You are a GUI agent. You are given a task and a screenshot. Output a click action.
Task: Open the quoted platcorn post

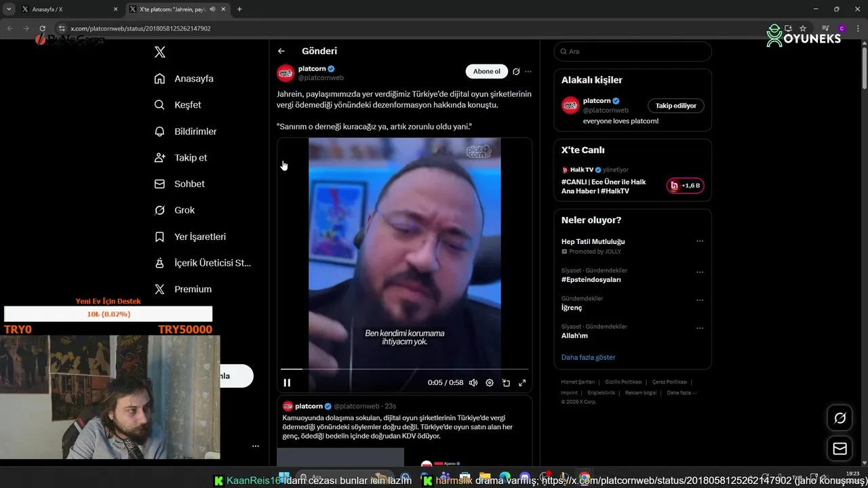pyautogui.click(x=404, y=431)
